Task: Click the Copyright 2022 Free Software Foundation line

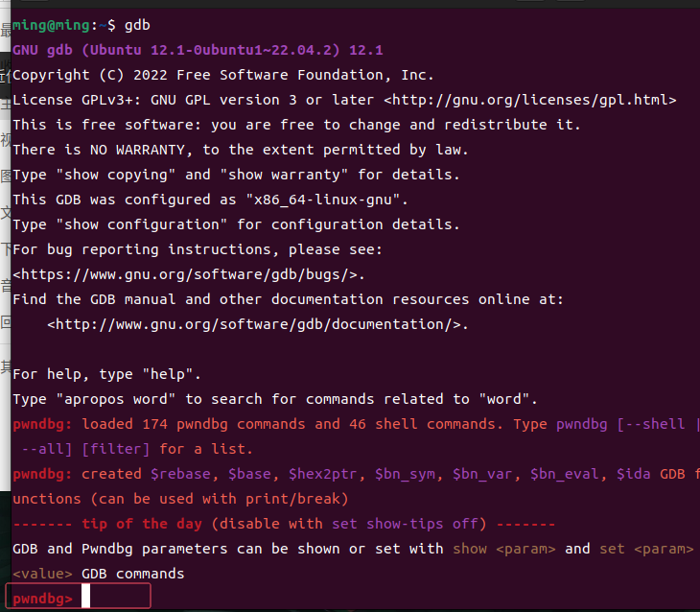Action: tap(222, 75)
